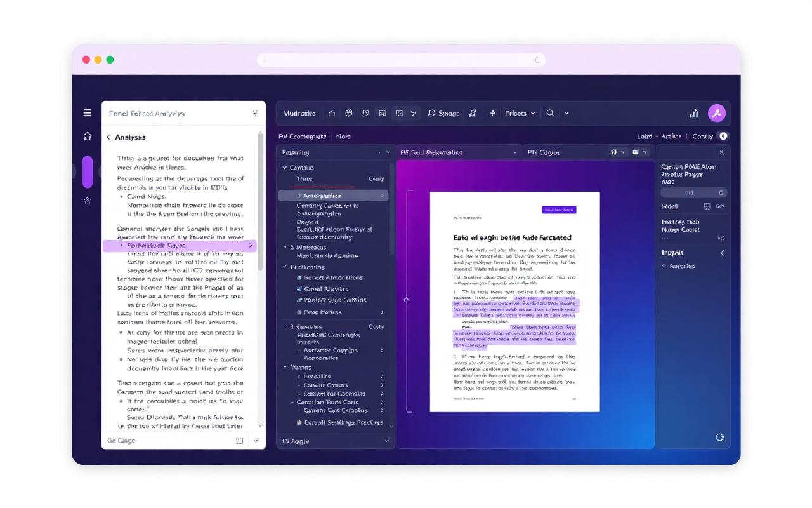Open the bar chart statistics icon
Image resolution: width=812 pixels, height=508 pixels.
click(x=694, y=113)
